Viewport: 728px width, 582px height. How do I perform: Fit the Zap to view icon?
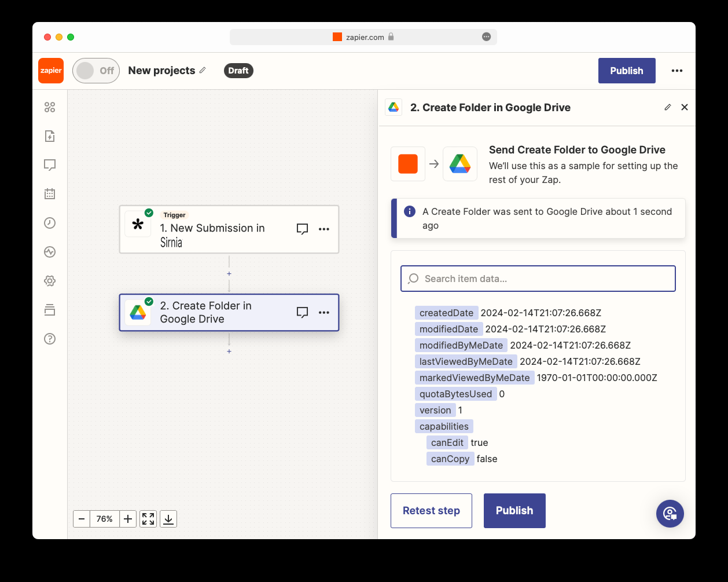coord(148,519)
